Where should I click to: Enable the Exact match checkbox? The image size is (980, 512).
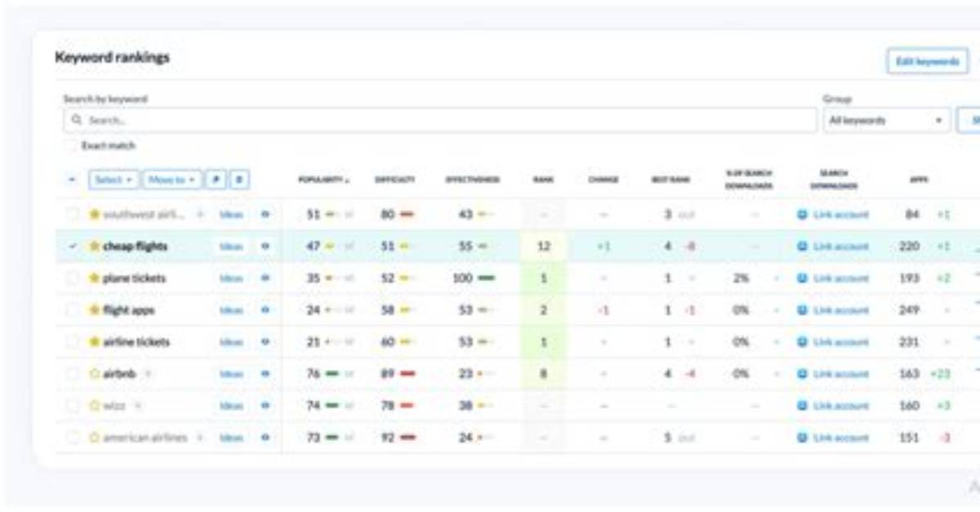[x=71, y=145]
